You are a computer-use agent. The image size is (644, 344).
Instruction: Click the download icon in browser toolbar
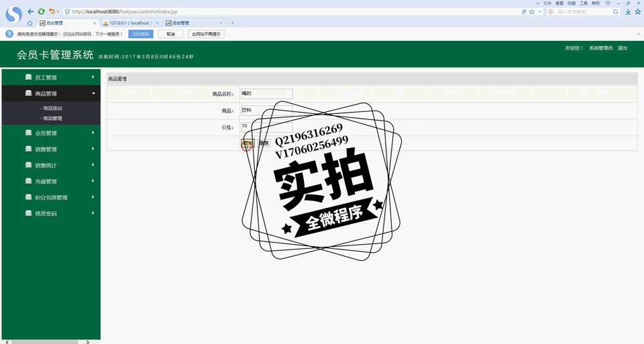[628, 11]
